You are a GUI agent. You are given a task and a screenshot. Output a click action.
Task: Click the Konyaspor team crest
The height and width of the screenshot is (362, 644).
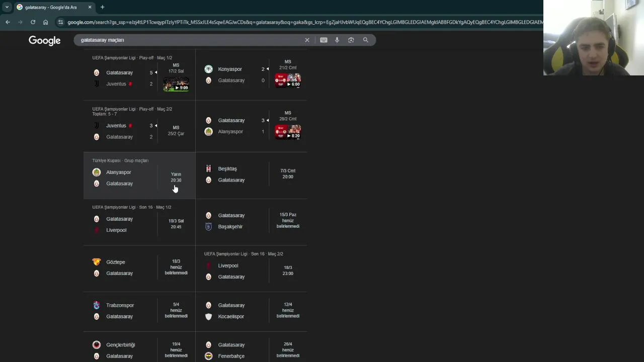(208, 69)
